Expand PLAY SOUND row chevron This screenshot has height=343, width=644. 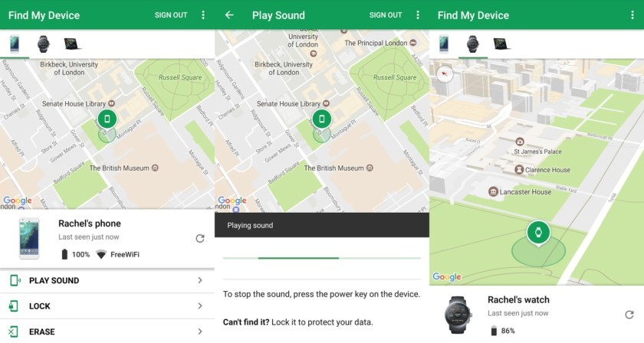[x=200, y=280]
